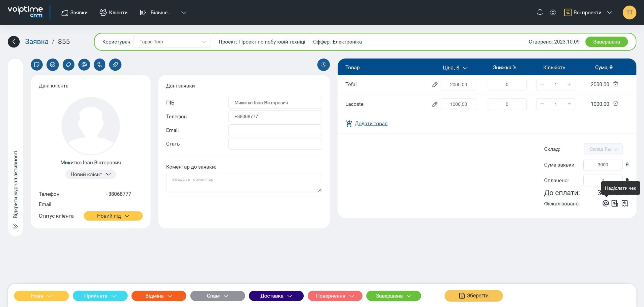Open the notifications bell
Screen dimensions: 644x307
[540, 12]
